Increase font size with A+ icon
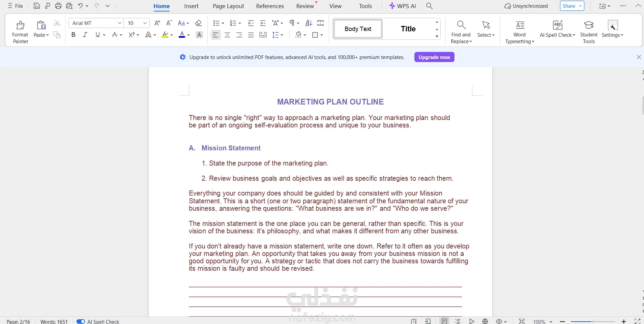Screen dimensions: 644x324 coord(157,23)
